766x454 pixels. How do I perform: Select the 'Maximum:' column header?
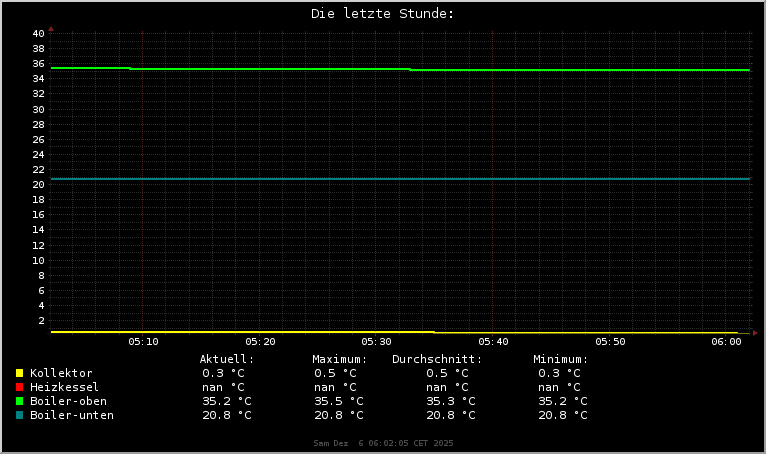click(339, 359)
